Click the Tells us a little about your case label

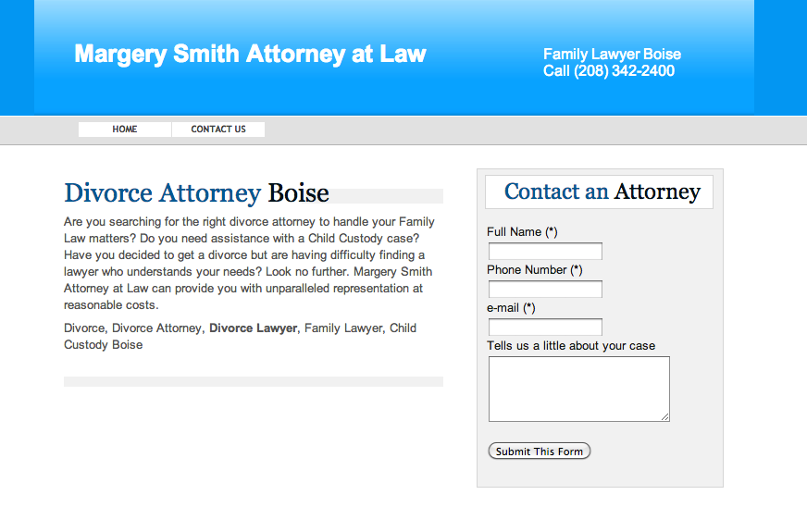571,346
